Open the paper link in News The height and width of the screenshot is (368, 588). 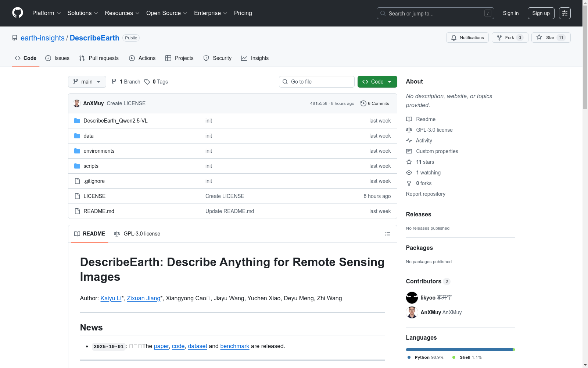[161, 346]
